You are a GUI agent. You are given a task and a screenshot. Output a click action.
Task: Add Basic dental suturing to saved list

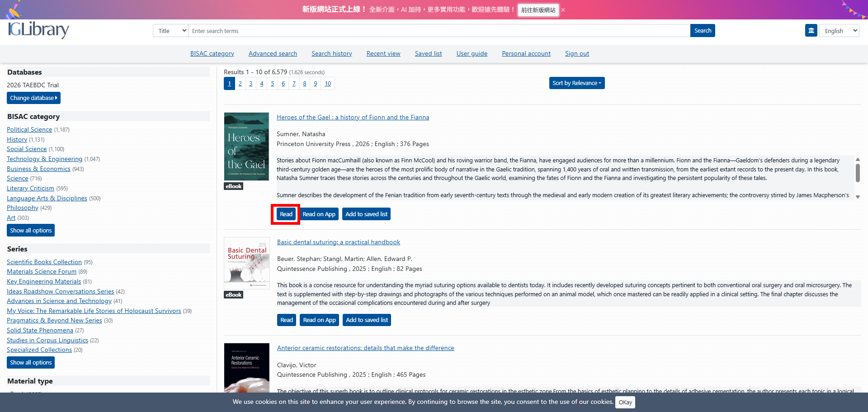[367, 320]
